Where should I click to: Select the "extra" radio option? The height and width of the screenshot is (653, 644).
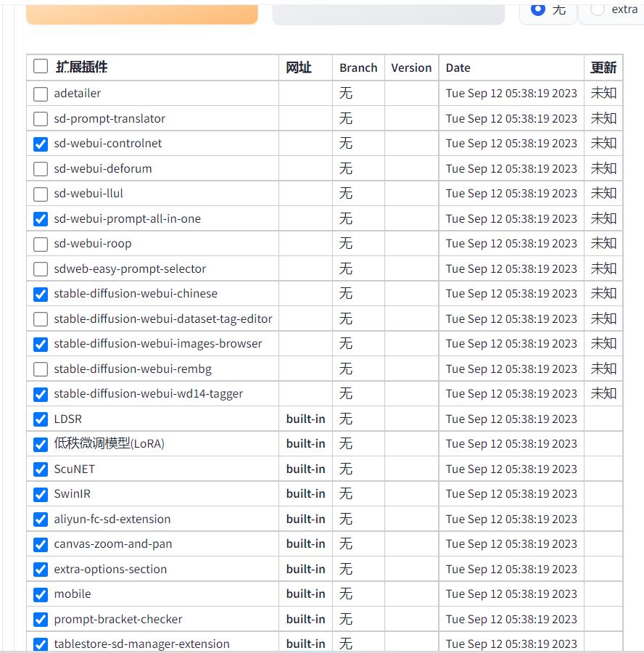pos(598,9)
